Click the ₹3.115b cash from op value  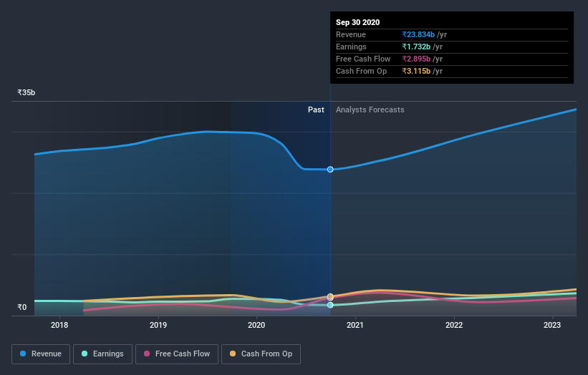[416, 71]
